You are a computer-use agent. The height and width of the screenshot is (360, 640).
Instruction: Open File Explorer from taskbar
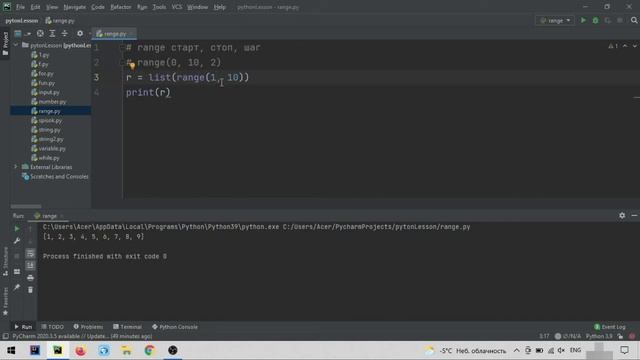[x=127, y=350]
